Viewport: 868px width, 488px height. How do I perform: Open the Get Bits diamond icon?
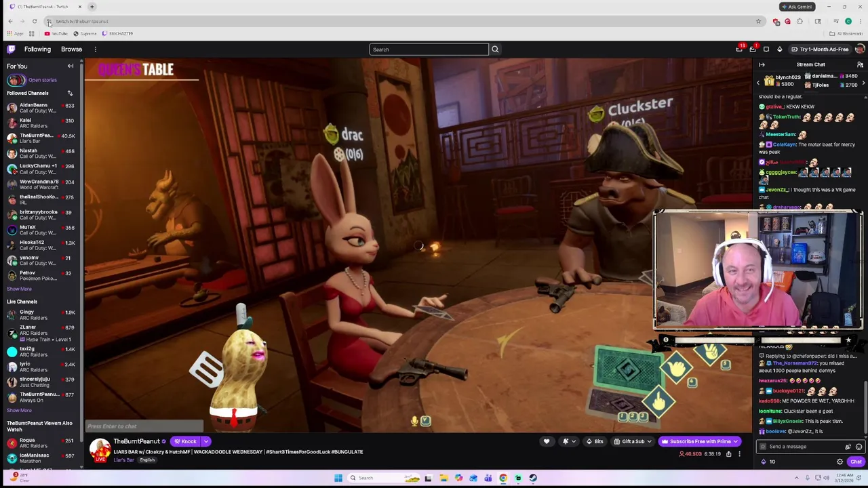coord(780,49)
